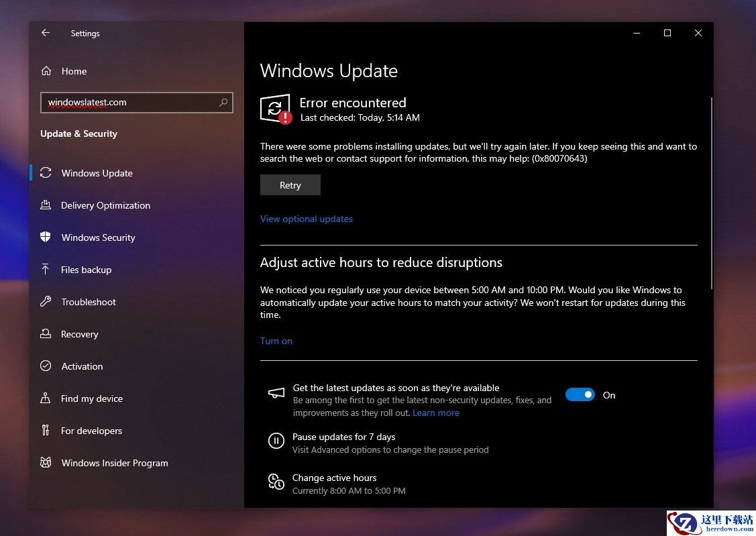Click Pause updates for 7 days
Viewport: 756px width, 536px height.
pyautogui.click(x=343, y=437)
